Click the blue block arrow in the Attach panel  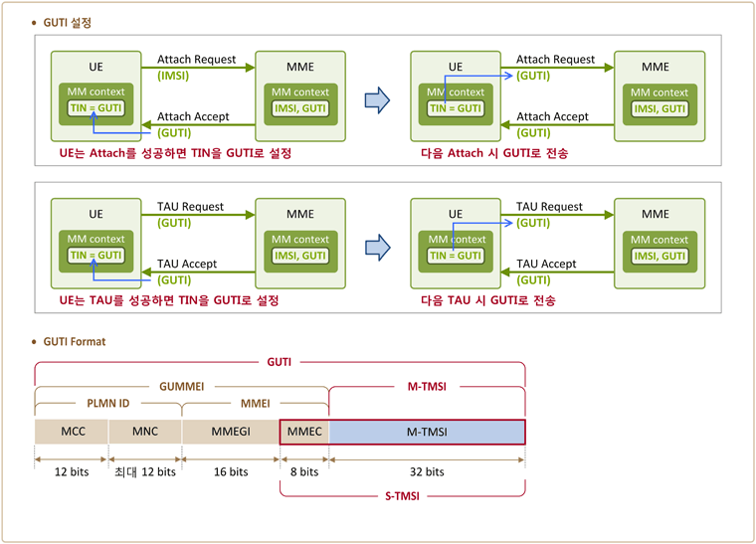pyautogui.click(x=377, y=100)
